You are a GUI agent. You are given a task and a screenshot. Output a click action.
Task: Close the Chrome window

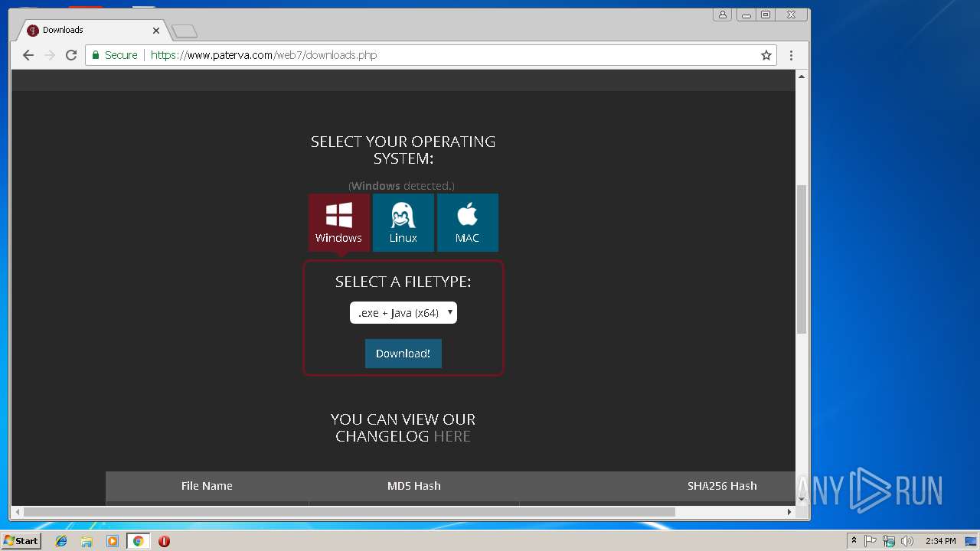(791, 15)
